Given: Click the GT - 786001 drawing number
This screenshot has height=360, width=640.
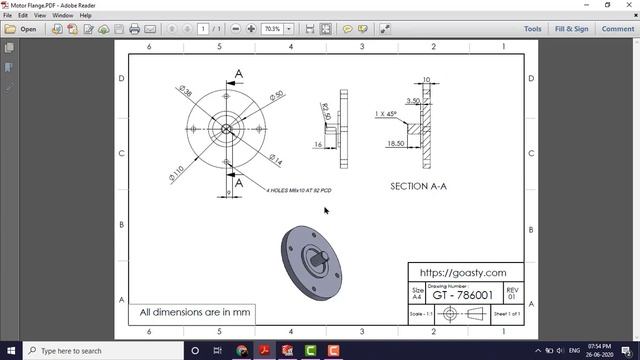Looking at the screenshot, I should (x=463, y=295).
